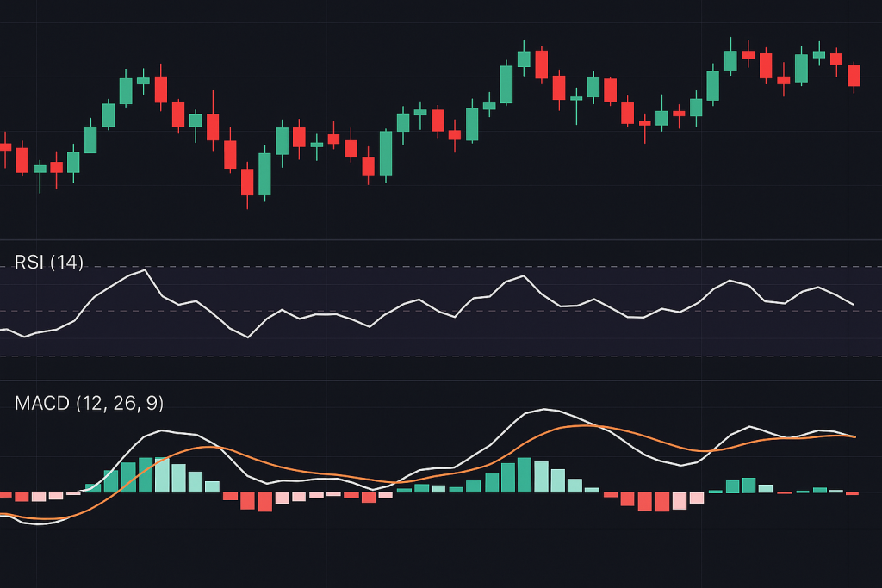Click the final small red MACD histogram bar
Screen dimensions: 882x588
[x=852, y=493]
